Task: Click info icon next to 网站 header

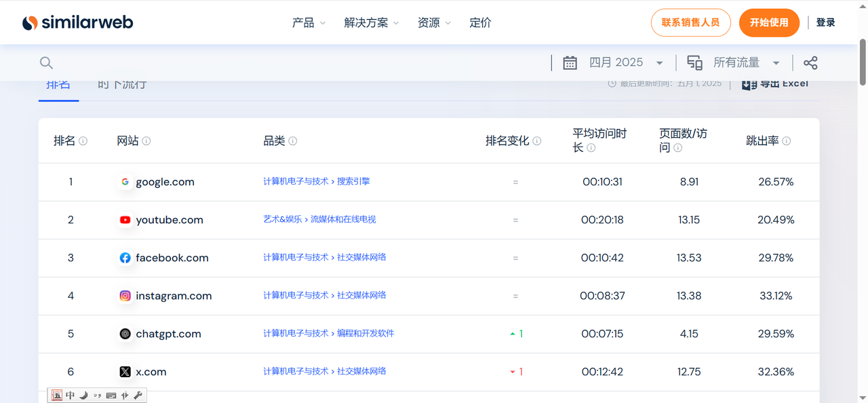Action: point(146,141)
